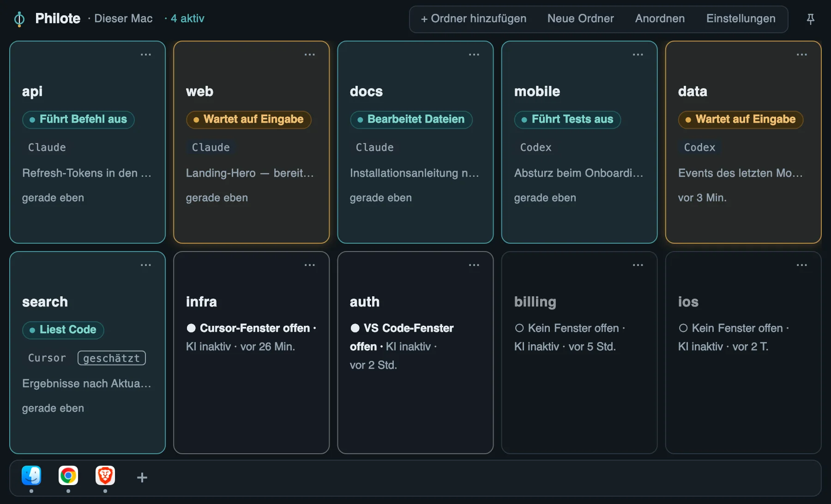This screenshot has width=831, height=504.
Task: Click Cursor-Fenster offen status text
Action: point(255,328)
